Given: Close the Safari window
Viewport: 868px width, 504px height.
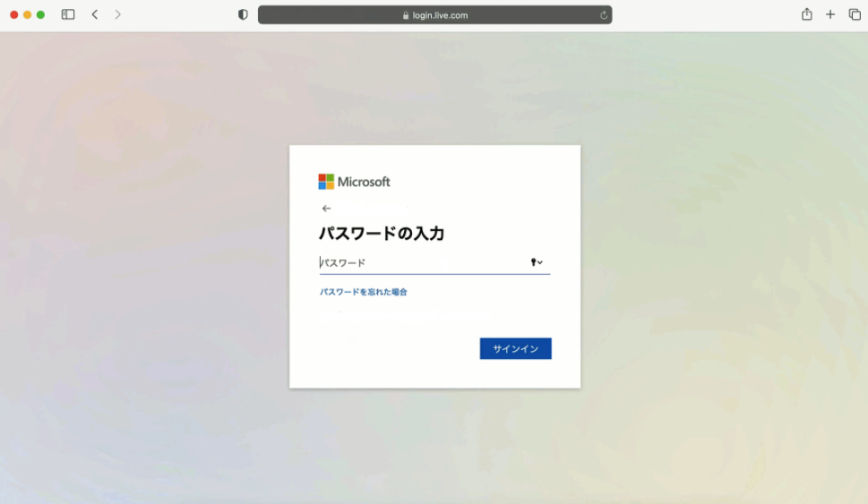Looking at the screenshot, I should [x=14, y=15].
